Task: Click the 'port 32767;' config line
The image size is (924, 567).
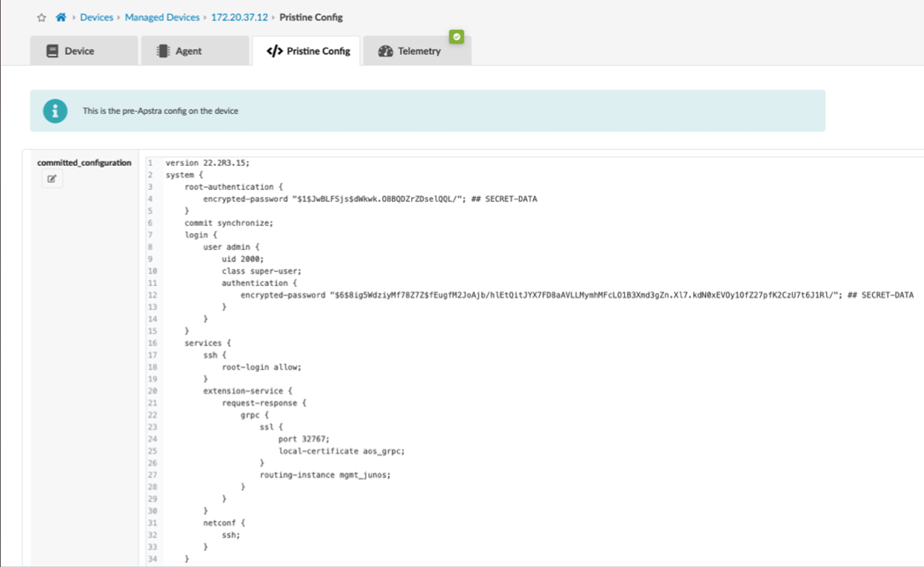Action: 304,439
